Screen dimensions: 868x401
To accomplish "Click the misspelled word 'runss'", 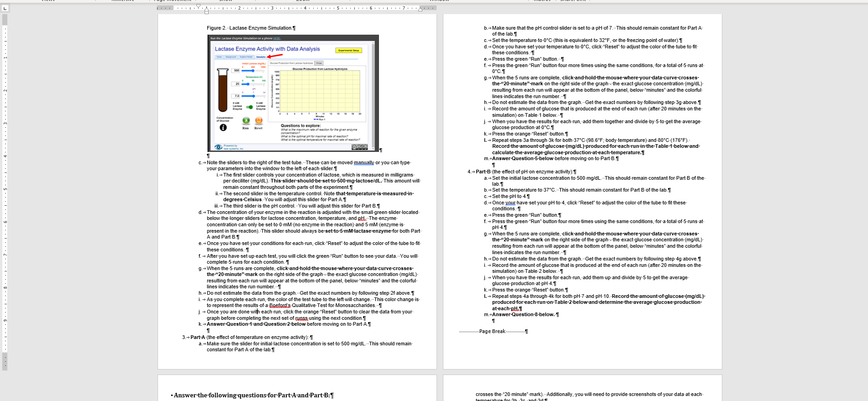I will point(301,318).
